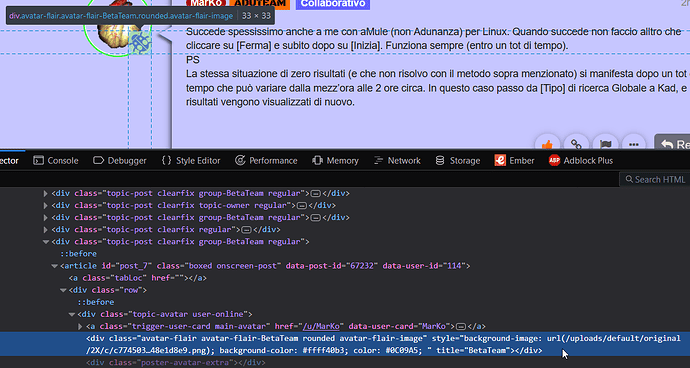The image size is (690, 368).
Task: Open the Ember inspector tab
Action: pos(514,161)
